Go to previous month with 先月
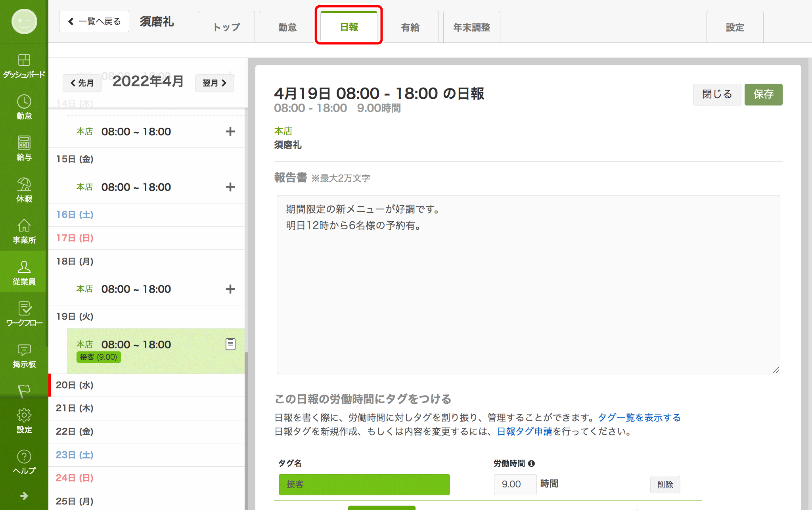The width and height of the screenshot is (812, 510). click(82, 83)
